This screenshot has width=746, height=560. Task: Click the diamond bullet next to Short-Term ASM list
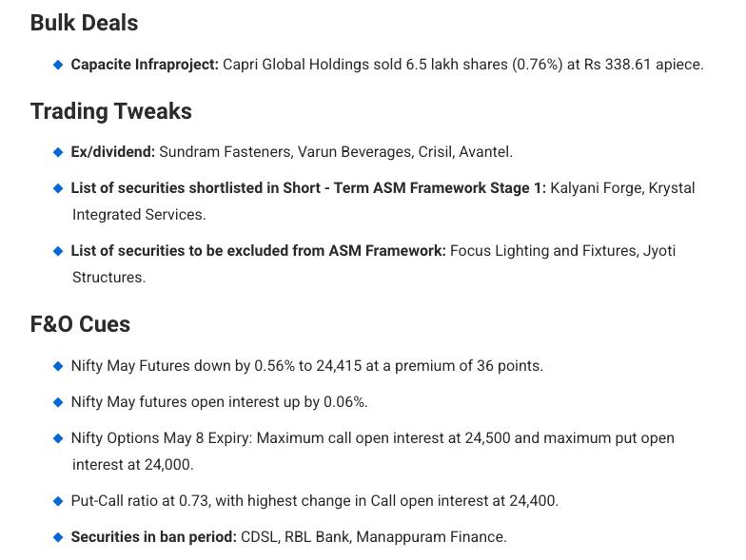pyautogui.click(x=58, y=188)
